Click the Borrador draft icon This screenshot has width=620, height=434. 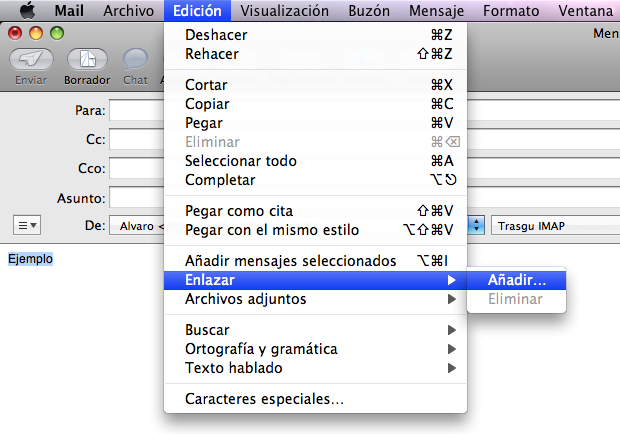87,59
